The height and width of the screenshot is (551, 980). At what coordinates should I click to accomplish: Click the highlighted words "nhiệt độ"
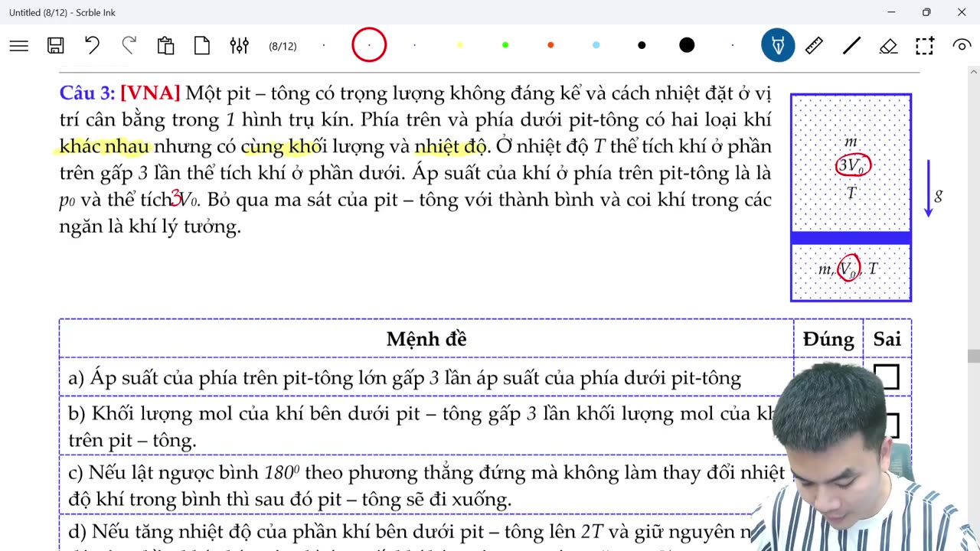(450, 146)
